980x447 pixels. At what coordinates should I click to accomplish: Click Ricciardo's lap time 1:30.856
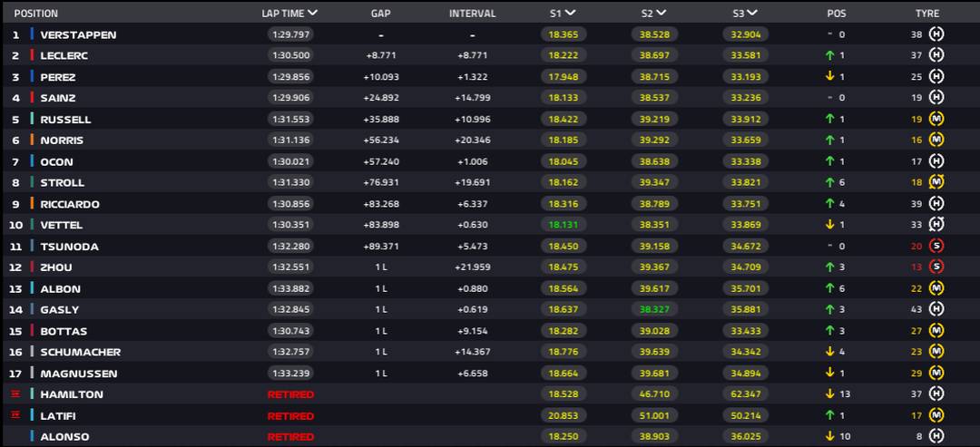click(290, 203)
